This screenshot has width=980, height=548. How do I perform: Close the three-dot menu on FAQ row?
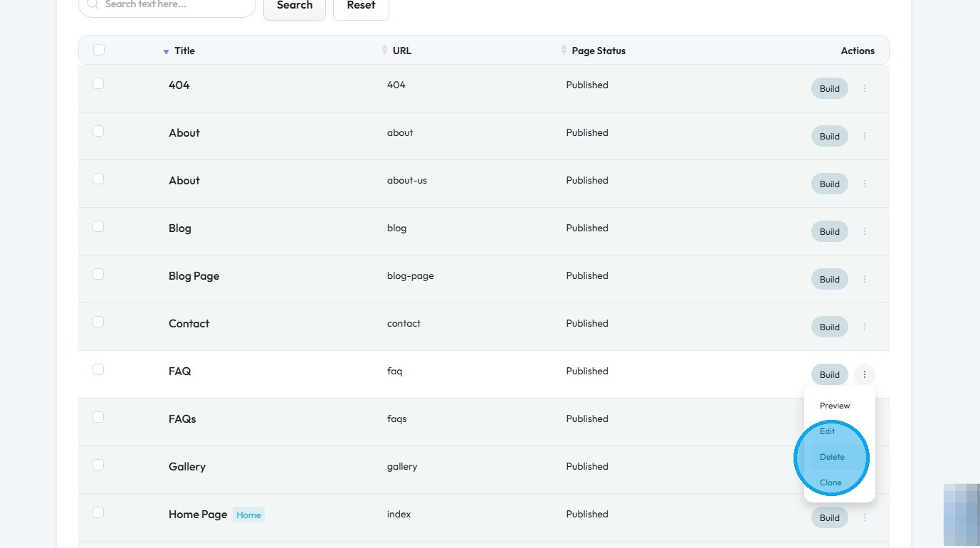[x=865, y=374]
